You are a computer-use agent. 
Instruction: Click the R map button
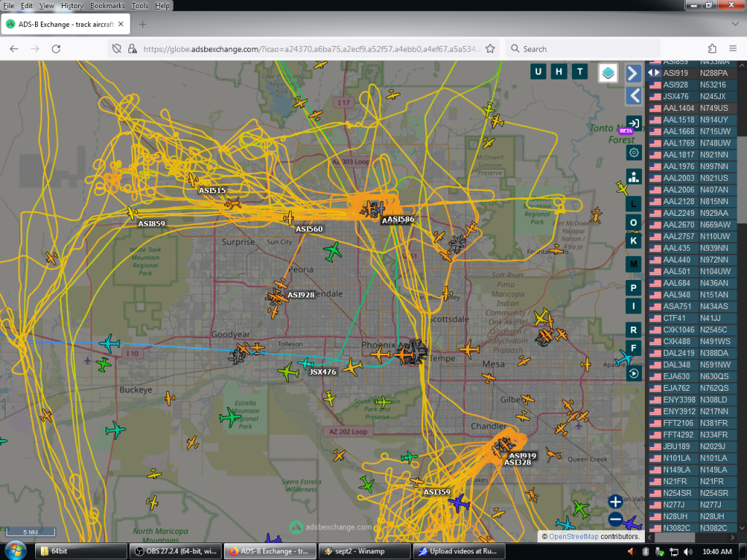pyautogui.click(x=633, y=330)
